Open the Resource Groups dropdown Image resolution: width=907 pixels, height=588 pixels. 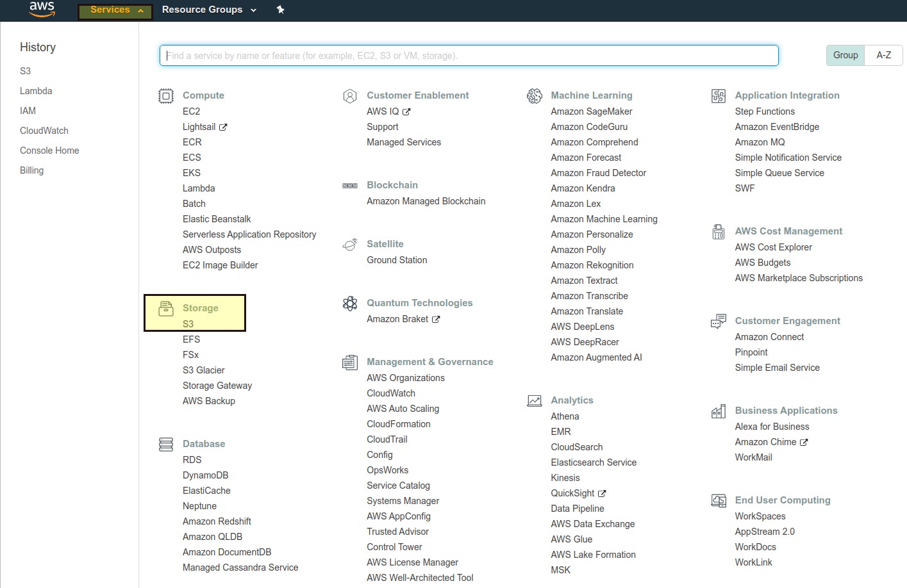coord(209,10)
